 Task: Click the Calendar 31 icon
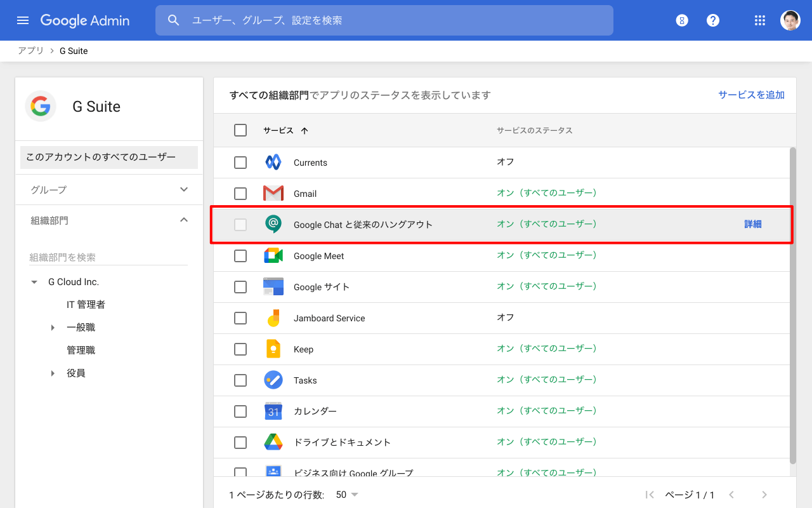tap(273, 411)
